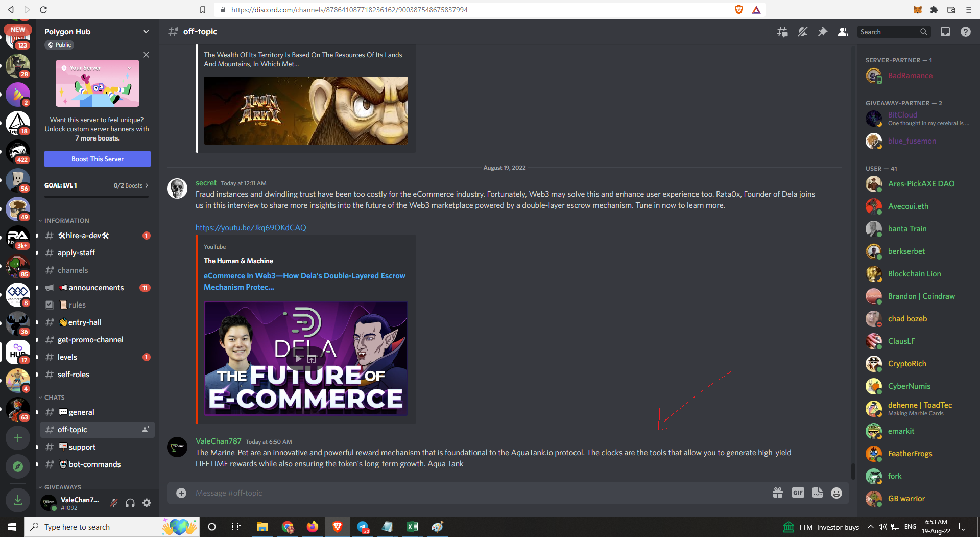Screen dimensions: 980x537
Task: Click the username secret
Action: (206, 183)
